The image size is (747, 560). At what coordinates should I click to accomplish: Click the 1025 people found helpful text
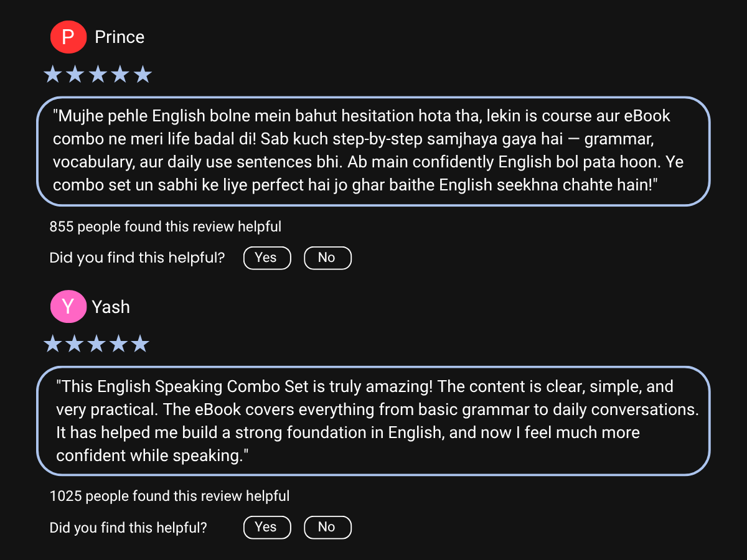[x=169, y=496]
